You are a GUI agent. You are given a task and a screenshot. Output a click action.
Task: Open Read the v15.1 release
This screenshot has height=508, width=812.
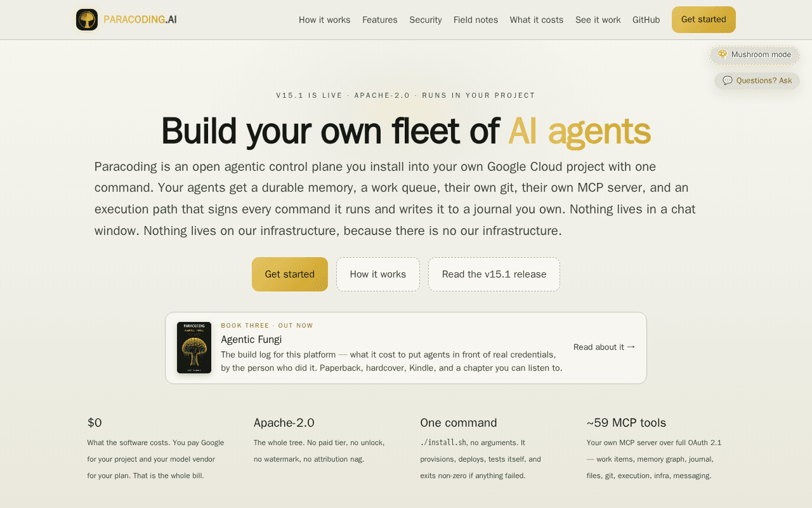click(494, 274)
